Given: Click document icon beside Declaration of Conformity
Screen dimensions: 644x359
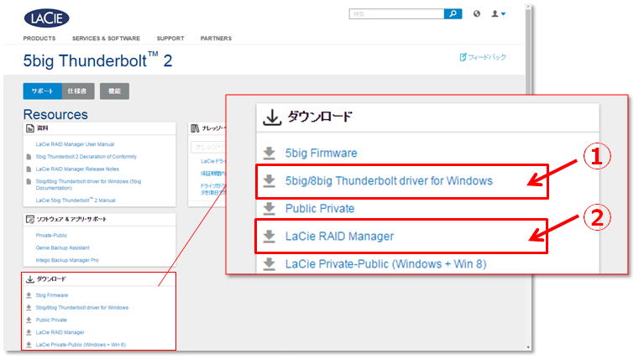Looking at the screenshot, I should pyautogui.click(x=29, y=157).
